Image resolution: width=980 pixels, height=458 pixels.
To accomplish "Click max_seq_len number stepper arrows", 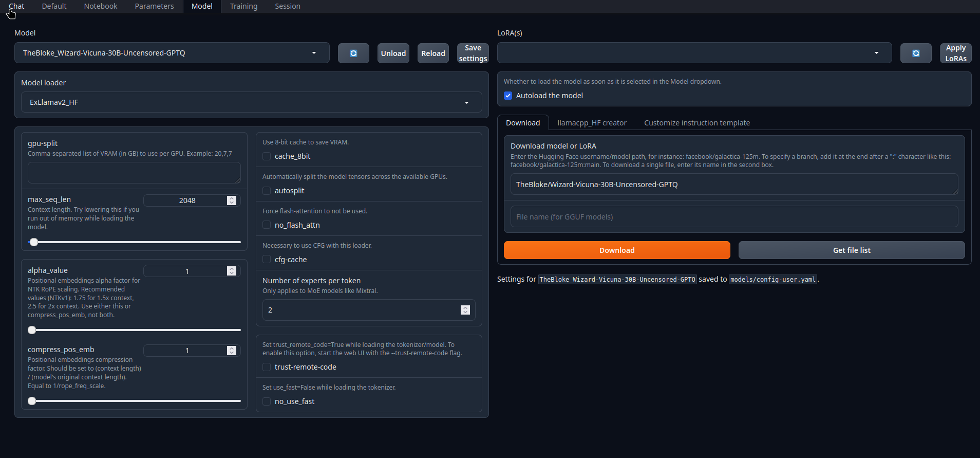I will point(232,200).
